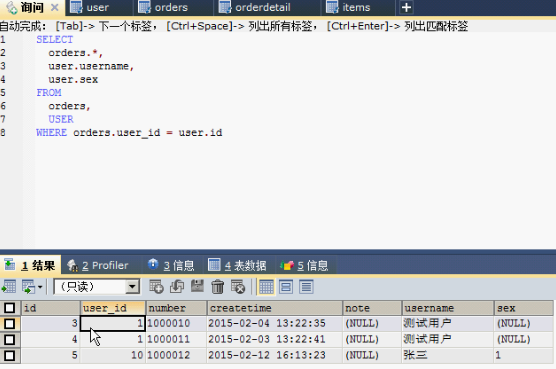Sort by the number column header
This screenshot has width=556, height=369.
click(177, 308)
